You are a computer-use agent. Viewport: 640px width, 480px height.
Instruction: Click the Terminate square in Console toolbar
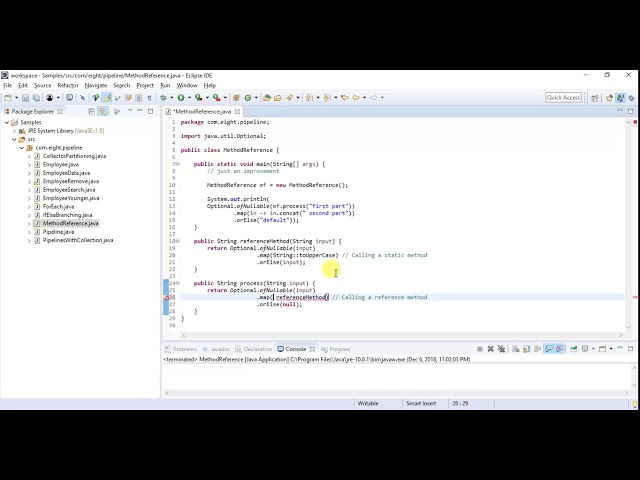click(x=480, y=349)
